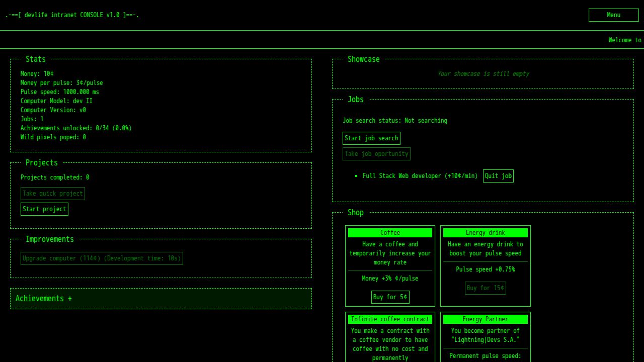Image resolution: width=644 pixels, height=362 pixels.
Task: Click Achievements unlocked: 0/34 line
Action: click(x=76, y=128)
